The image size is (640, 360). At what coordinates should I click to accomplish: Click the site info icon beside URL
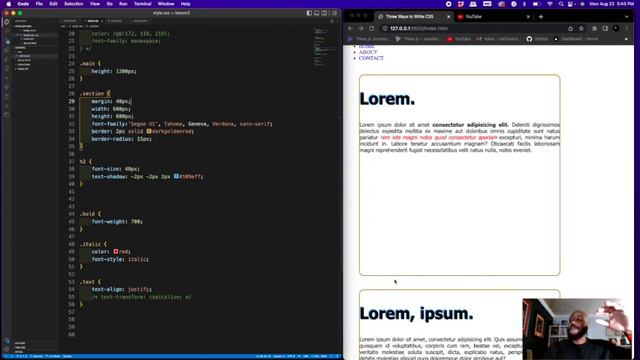(x=384, y=29)
